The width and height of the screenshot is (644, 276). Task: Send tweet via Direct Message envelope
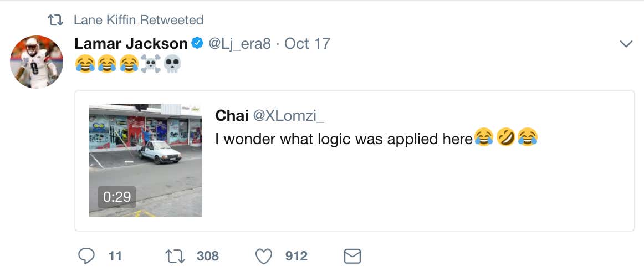[352, 256]
